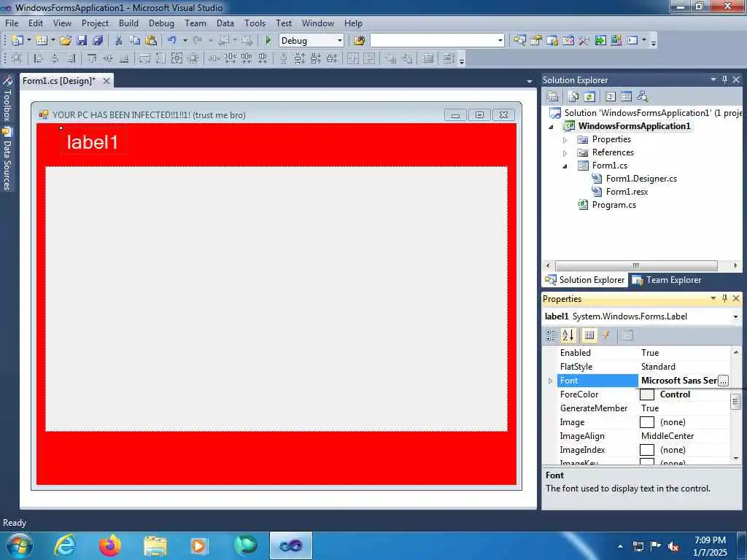
Task: Click the Find in Files icon
Action: click(x=360, y=41)
